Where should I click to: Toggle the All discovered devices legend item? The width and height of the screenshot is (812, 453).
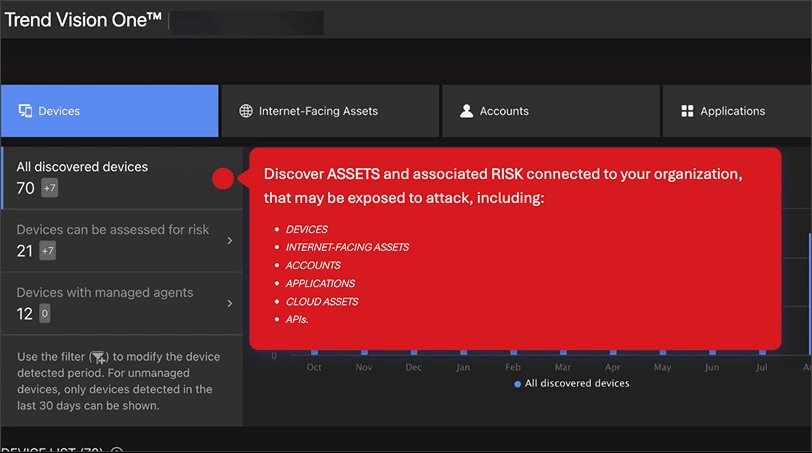click(x=571, y=384)
